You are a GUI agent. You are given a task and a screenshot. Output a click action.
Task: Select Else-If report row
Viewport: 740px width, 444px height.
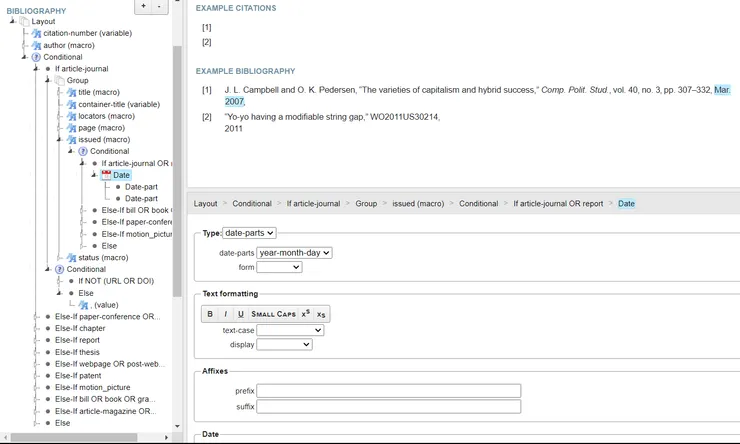click(x=77, y=340)
